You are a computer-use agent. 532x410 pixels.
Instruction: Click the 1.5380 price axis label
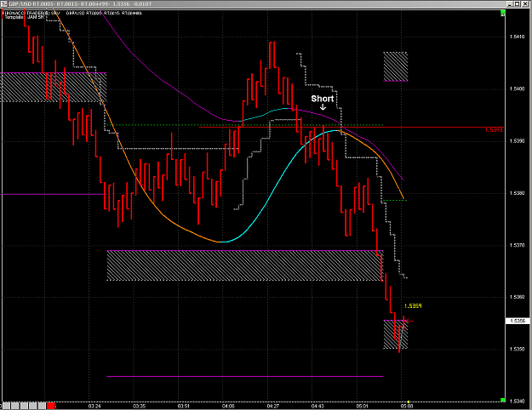[x=518, y=193]
